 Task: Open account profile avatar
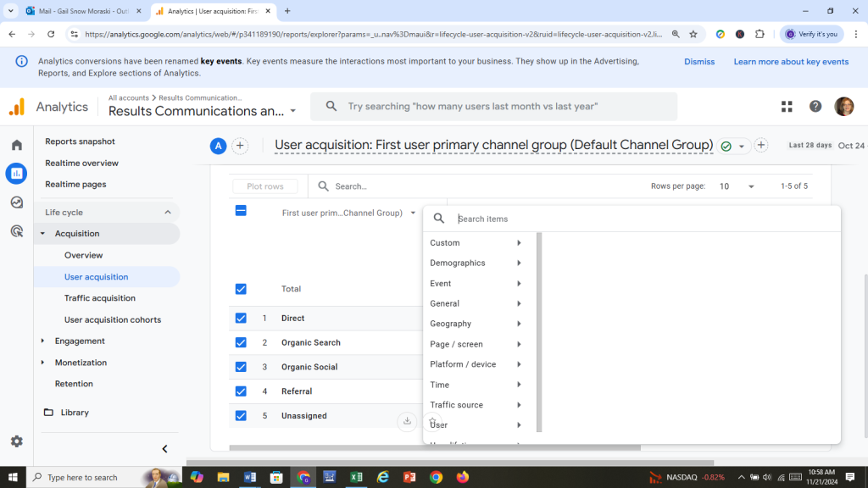[x=844, y=106]
